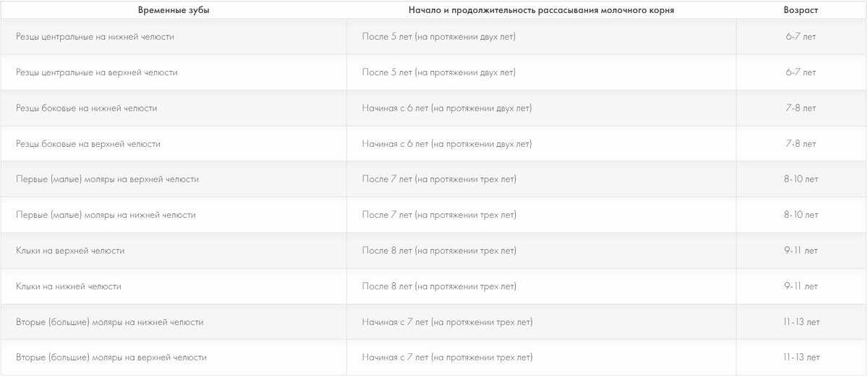Click 'Резцы боковые на нижней челюсти' row

433,108
